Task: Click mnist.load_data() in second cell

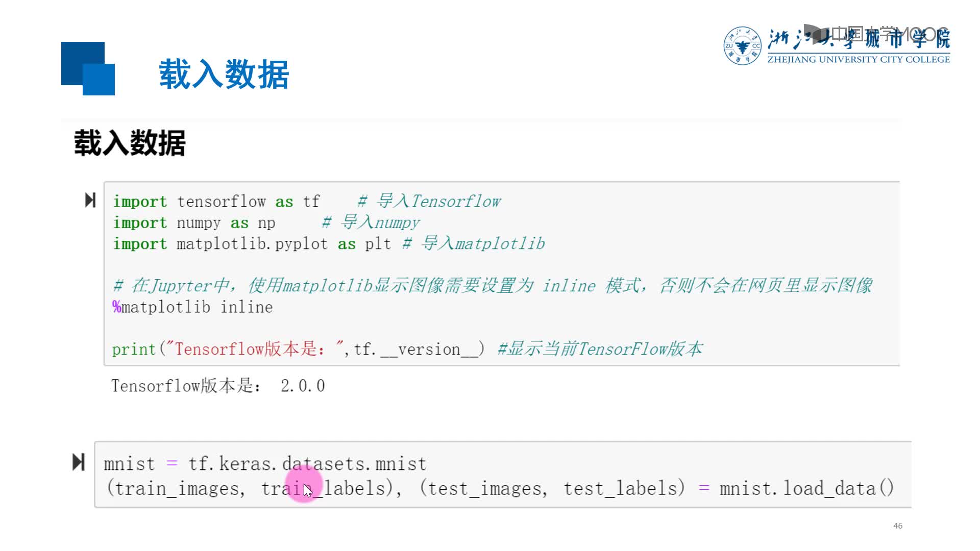Action: pos(806,488)
